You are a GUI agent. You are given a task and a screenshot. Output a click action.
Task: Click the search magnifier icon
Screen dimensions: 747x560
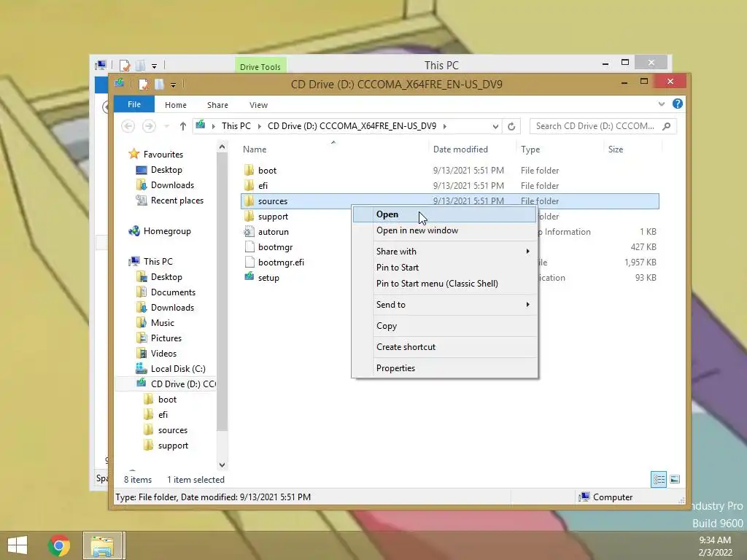667,126
